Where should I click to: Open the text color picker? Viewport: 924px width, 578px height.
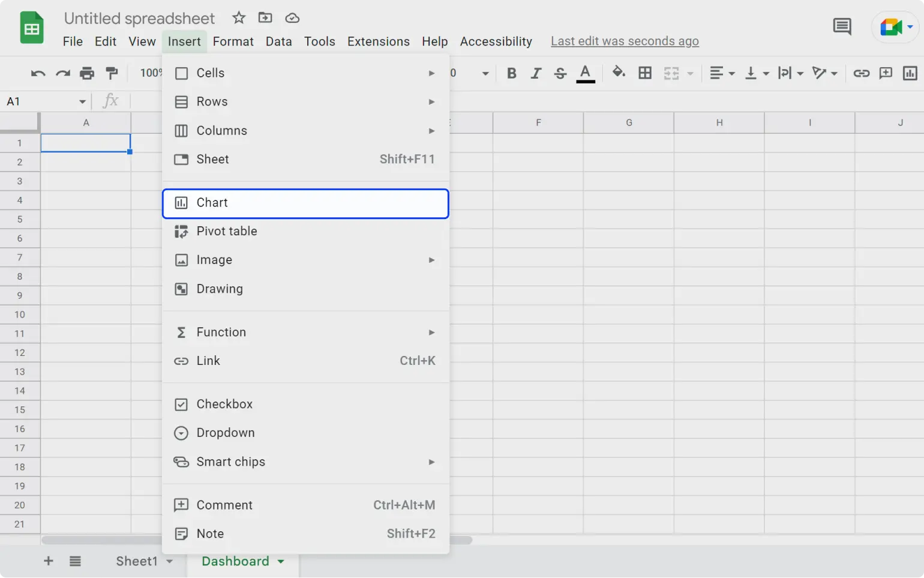(x=586, y=73)
